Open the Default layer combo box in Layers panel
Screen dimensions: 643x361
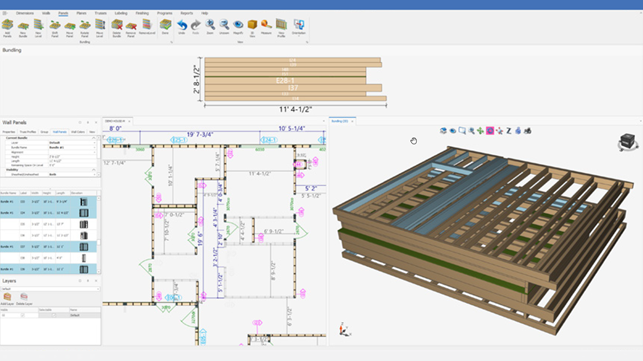50,289
